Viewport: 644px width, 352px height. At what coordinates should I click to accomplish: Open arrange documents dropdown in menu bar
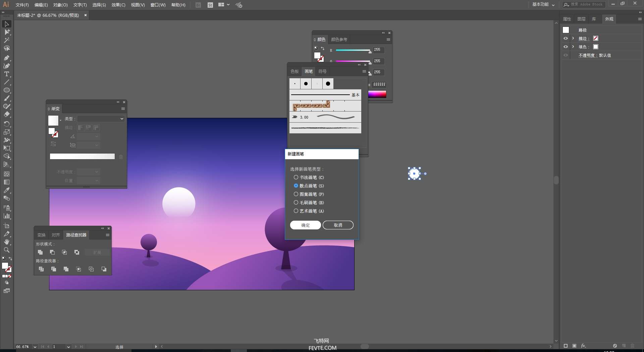(224, 5)
